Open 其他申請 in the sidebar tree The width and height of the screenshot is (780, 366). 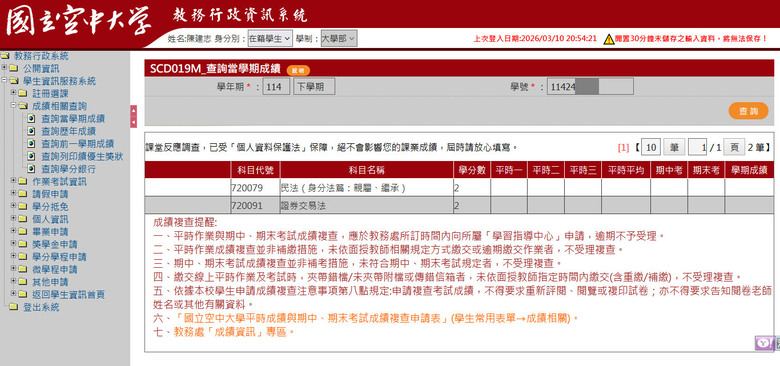(x=50, y=282)
